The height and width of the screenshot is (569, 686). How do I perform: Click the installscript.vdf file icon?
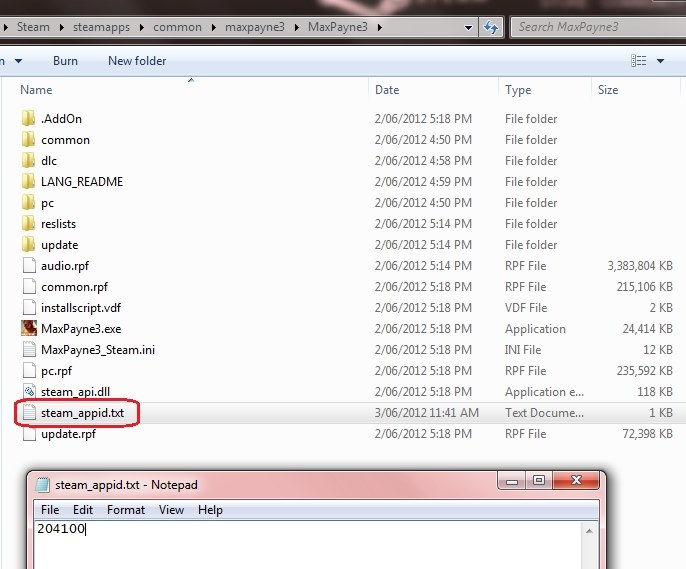(x=29, y=307)
